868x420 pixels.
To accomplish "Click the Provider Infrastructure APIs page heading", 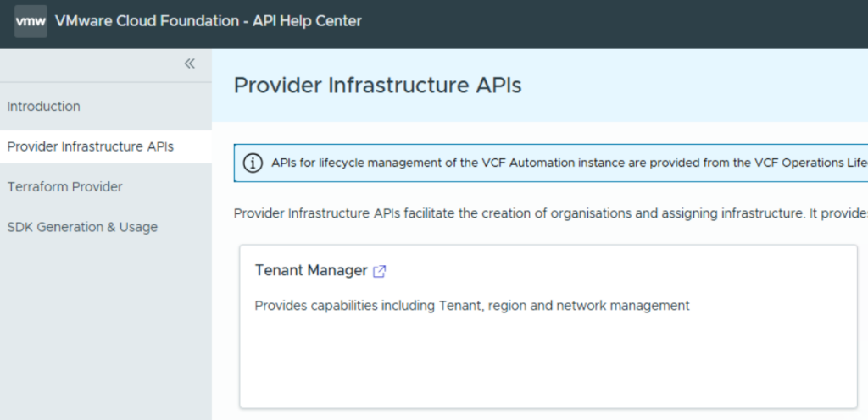I will 377,86.
